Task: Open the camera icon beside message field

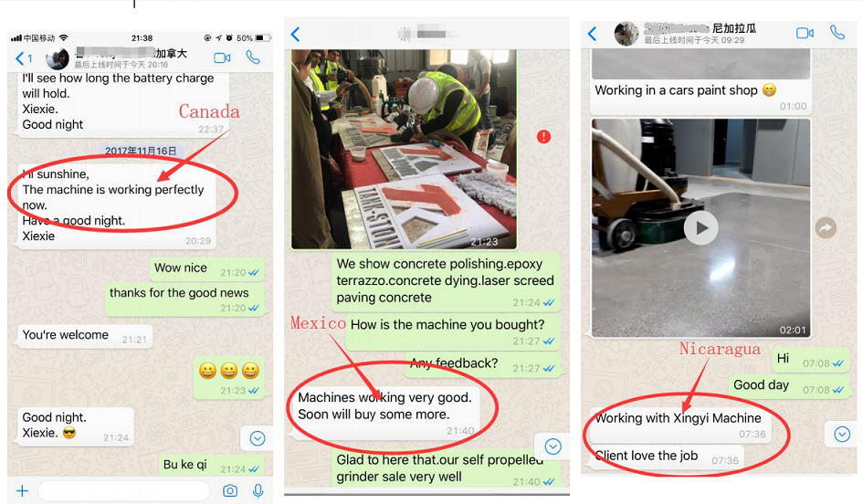Action: (230, 490)
